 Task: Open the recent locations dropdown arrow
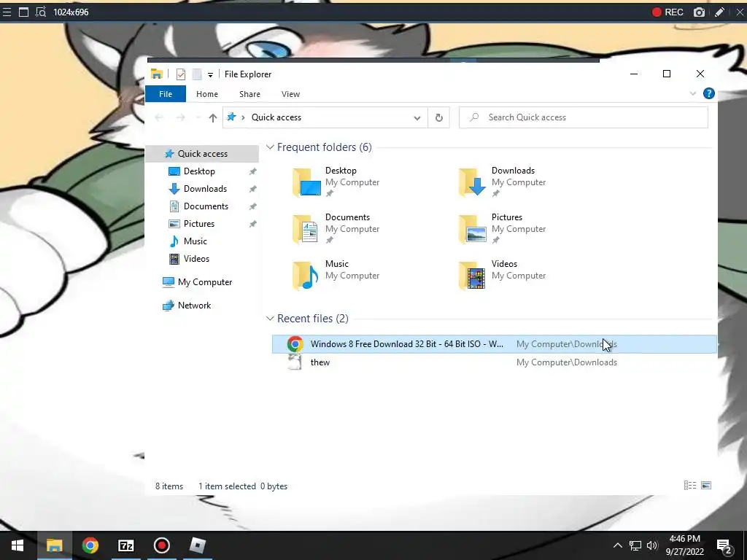(x=198, y=117)
